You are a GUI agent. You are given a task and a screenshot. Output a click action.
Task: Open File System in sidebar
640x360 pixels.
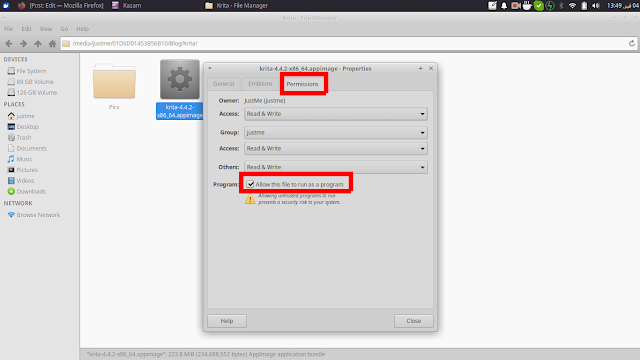coord(27,71)
